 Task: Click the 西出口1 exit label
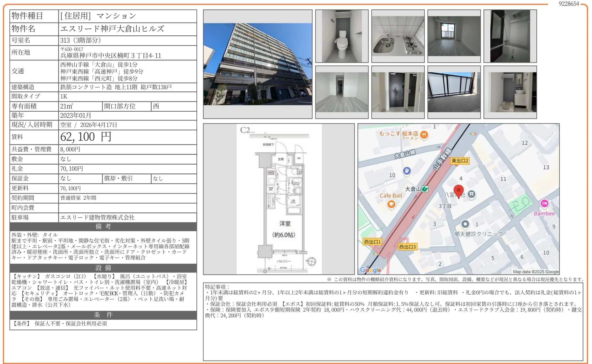[372, 242]
